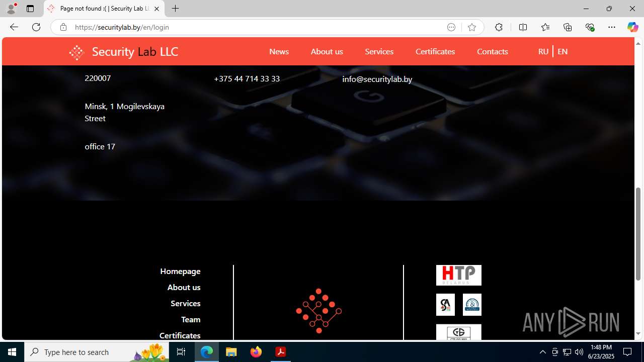Click phone number +375 44 714 33 33

click(x=247, y=78)
